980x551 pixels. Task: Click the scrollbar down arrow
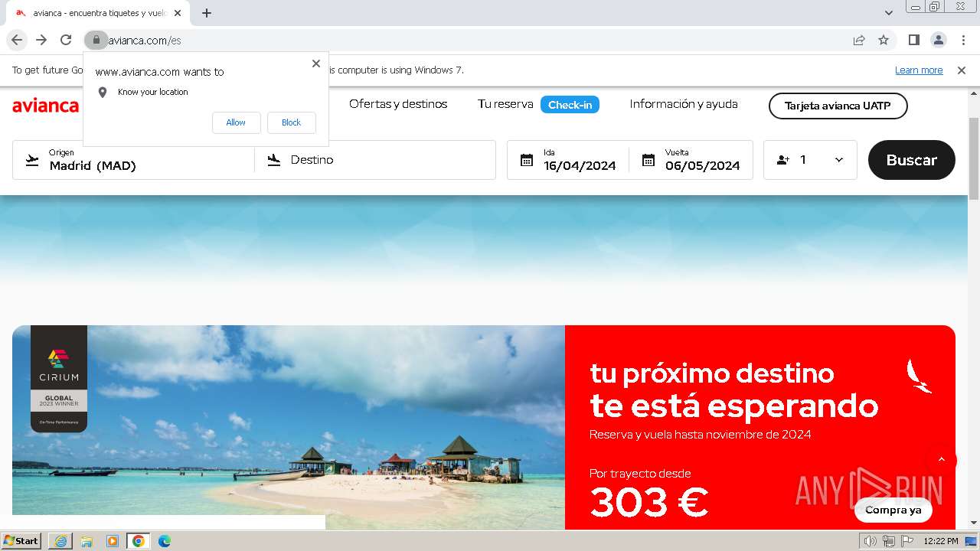point(974,523)
